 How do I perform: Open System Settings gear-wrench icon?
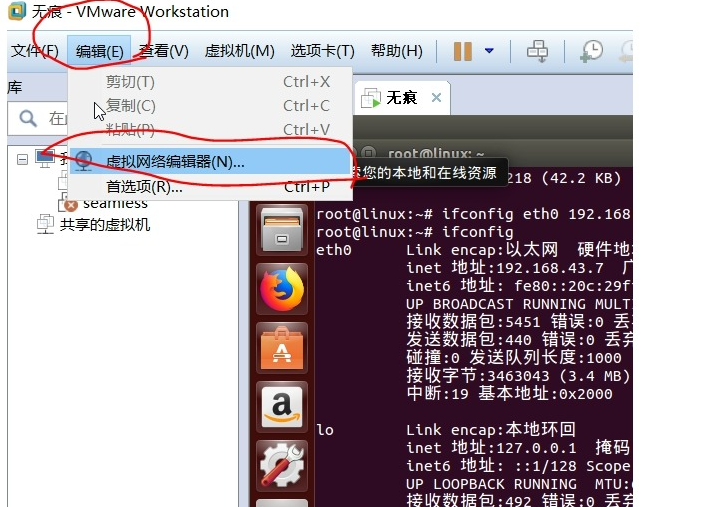282,466
